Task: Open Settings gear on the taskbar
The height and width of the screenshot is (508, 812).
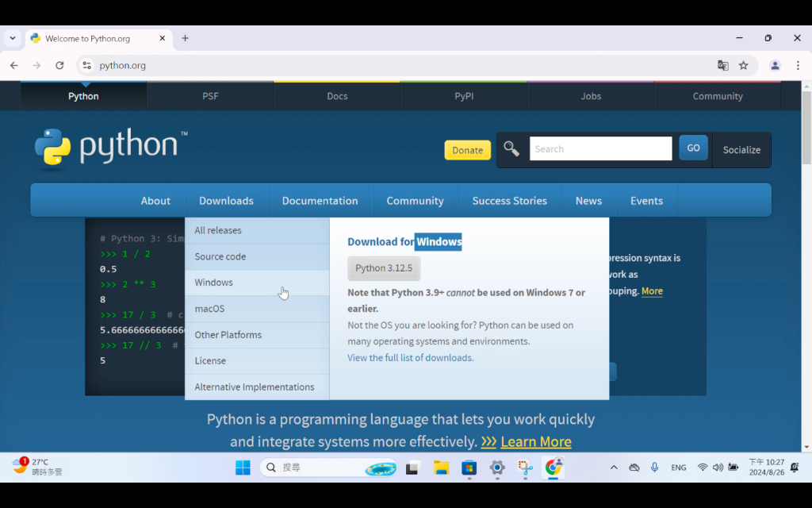Action: pos(497,468)
